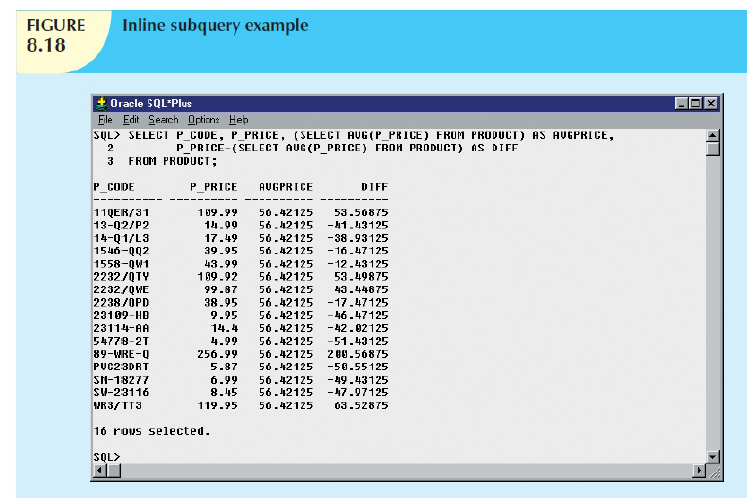
Task: Click the first SELECT P_CODE query line
Action: coord(353,135)
